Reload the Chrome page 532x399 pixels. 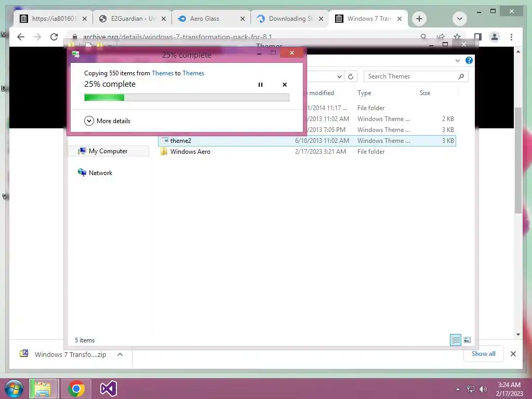(54, 37)
